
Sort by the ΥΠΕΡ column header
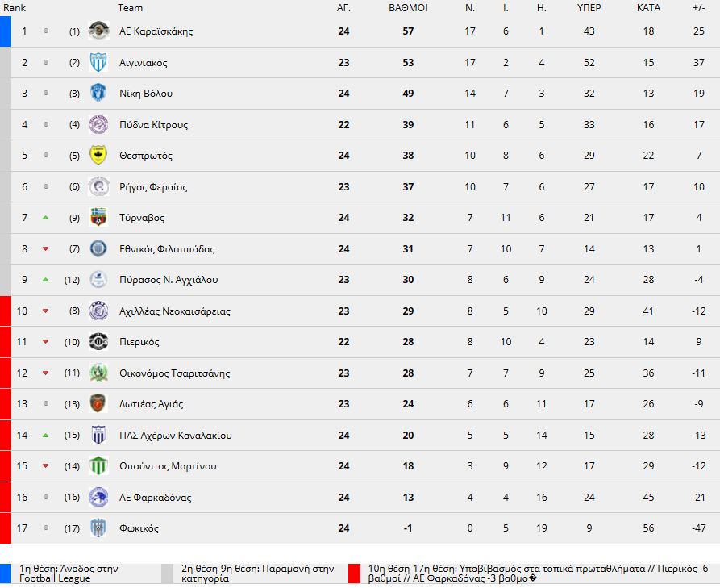[x=589, y=8]
